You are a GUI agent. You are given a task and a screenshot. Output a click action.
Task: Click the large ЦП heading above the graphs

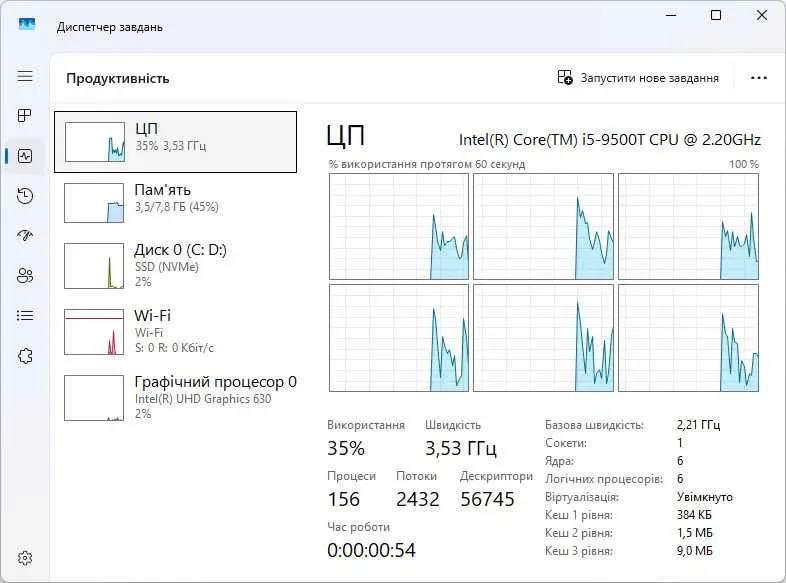point(346,136)
